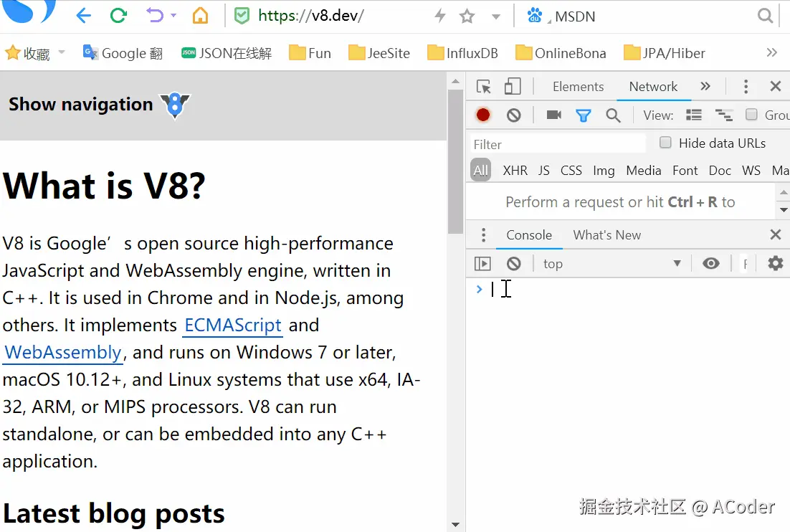This screenshot has width=790, height=532.
Task: Go to the browser home page icon
Action: tap(200, 16)
